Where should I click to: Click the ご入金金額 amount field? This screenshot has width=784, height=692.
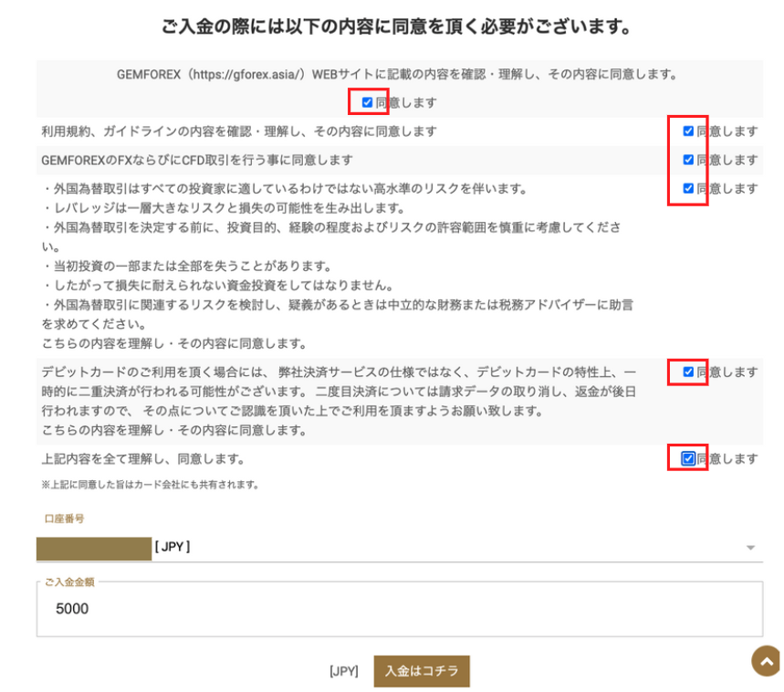(400, 609)
